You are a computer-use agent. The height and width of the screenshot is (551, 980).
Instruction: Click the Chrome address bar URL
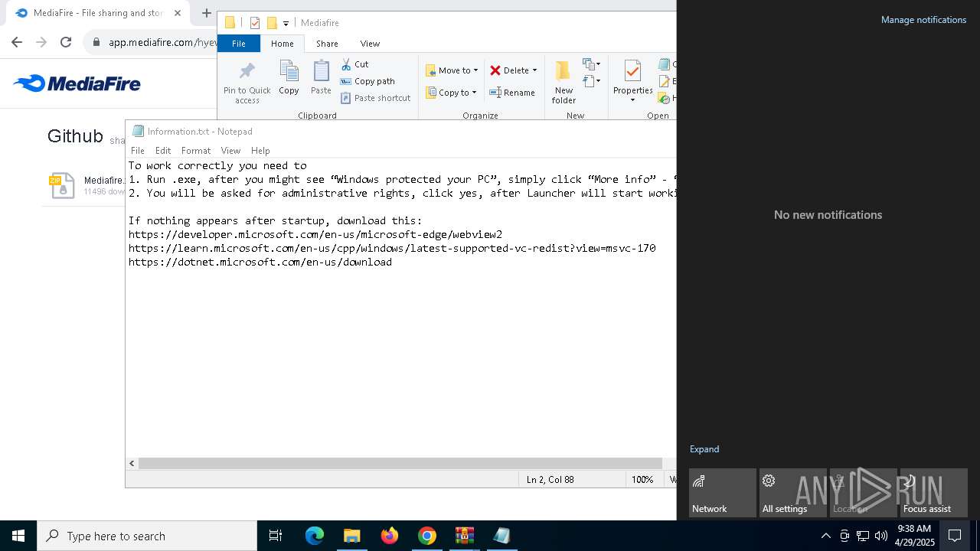163,42
